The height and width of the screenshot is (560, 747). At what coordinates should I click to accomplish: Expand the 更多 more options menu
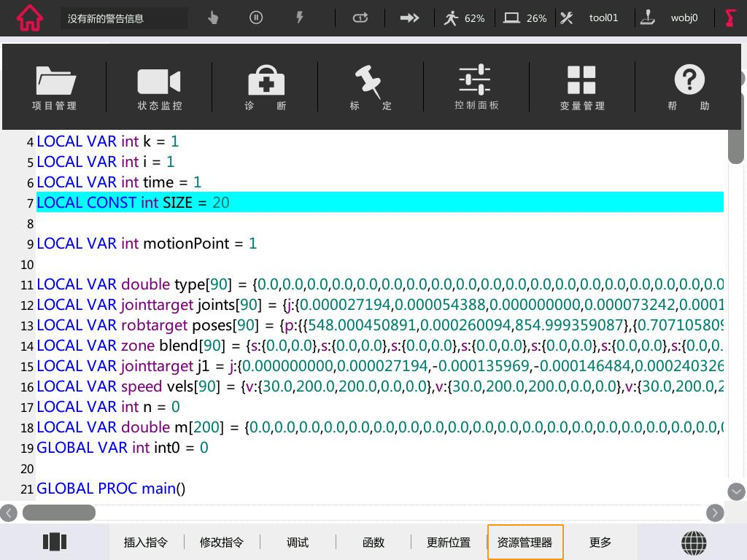[x=600, y=542]
